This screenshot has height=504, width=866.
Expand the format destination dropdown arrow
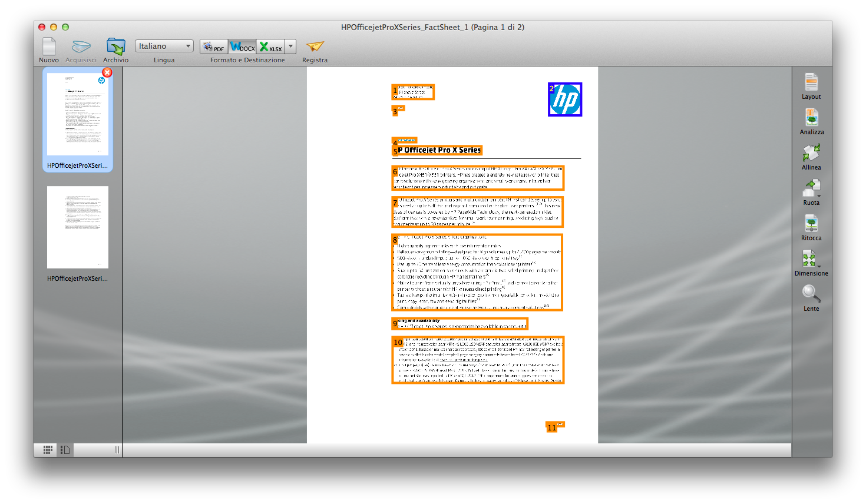(x=291, y=47)
